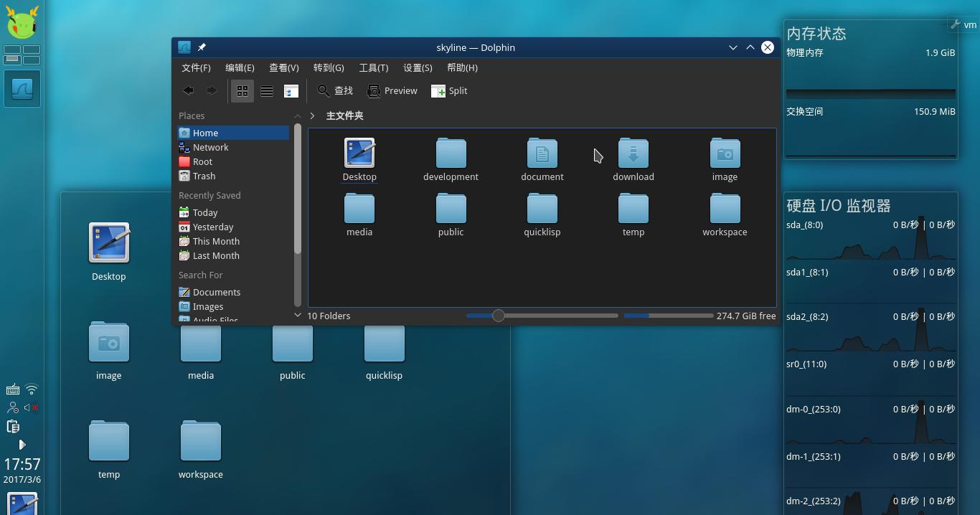The width and height of the screenshot is (980, 515).
Task: Select Network in Places panel
Action: point(233,147)
